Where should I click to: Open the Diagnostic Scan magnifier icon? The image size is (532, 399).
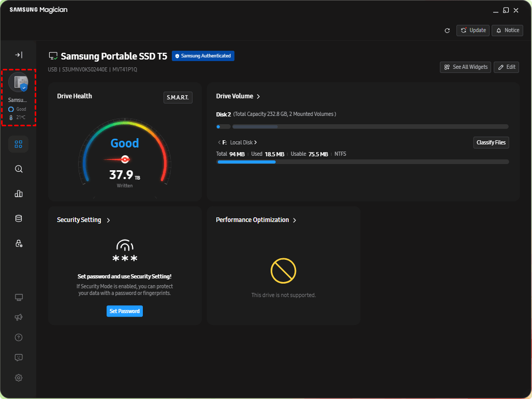pyautogui.click(x=19, y=169)
